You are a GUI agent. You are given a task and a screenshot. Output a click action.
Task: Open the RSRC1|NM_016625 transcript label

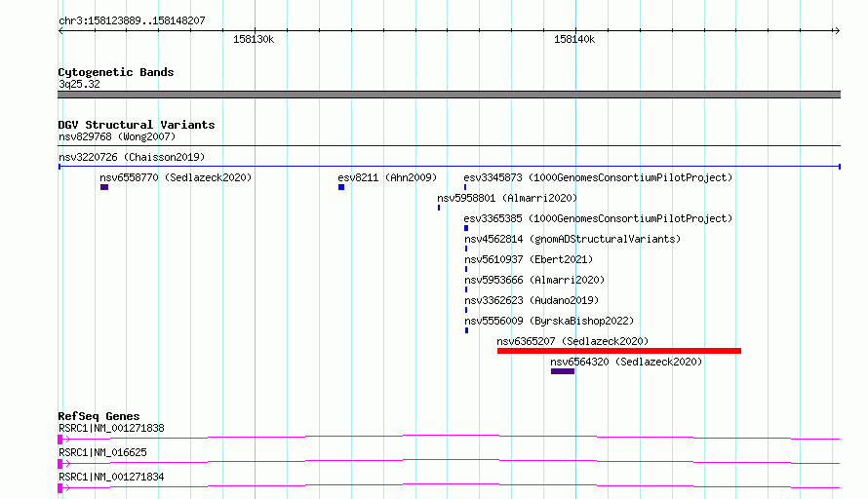coord(103,452)
